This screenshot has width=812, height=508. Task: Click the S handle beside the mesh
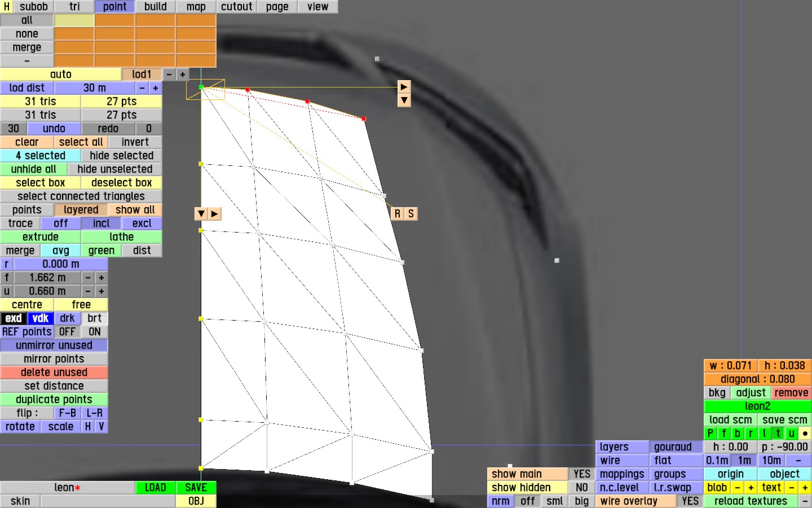click(x=411, y=214)
